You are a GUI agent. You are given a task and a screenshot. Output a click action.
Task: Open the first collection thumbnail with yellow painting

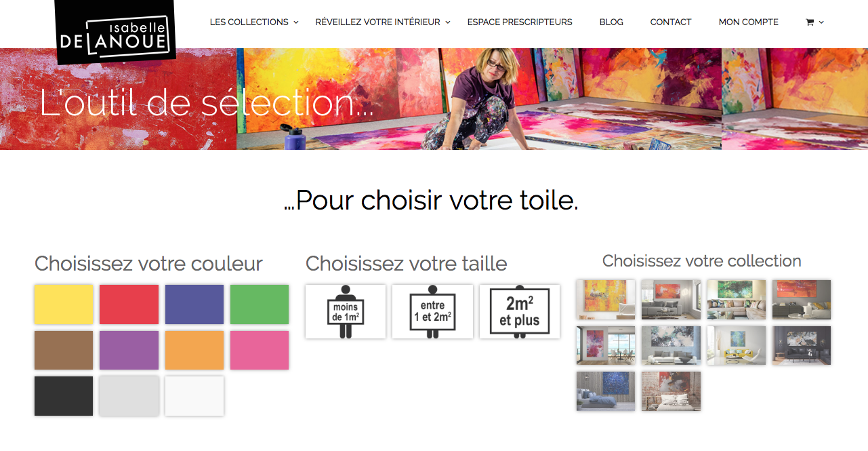(x=606, y=300)
